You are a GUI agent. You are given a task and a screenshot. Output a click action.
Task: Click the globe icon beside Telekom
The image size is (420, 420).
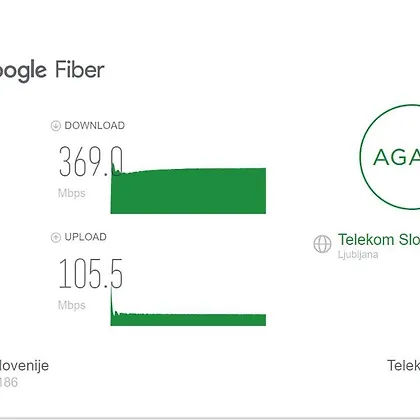tap(322, 244)
